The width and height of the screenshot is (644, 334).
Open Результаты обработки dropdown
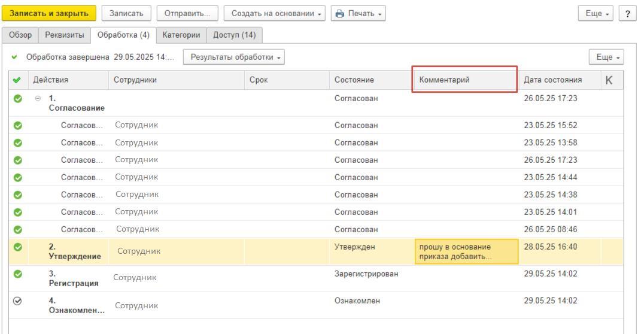pyautogui.click(x=234, y=57)
